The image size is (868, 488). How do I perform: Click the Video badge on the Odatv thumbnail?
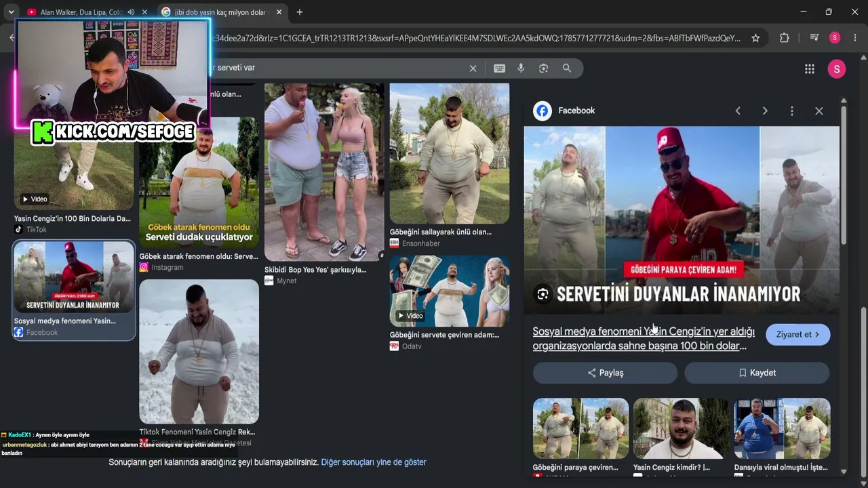point(410,316)
